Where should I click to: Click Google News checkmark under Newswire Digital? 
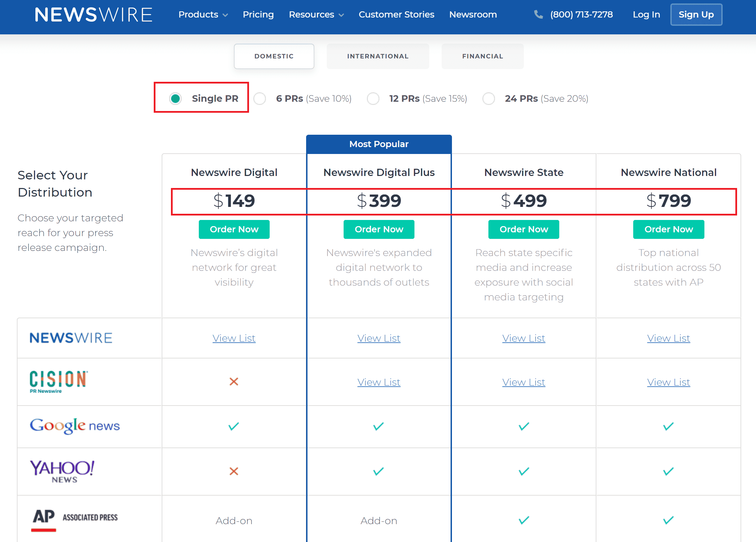click(234, 427)
